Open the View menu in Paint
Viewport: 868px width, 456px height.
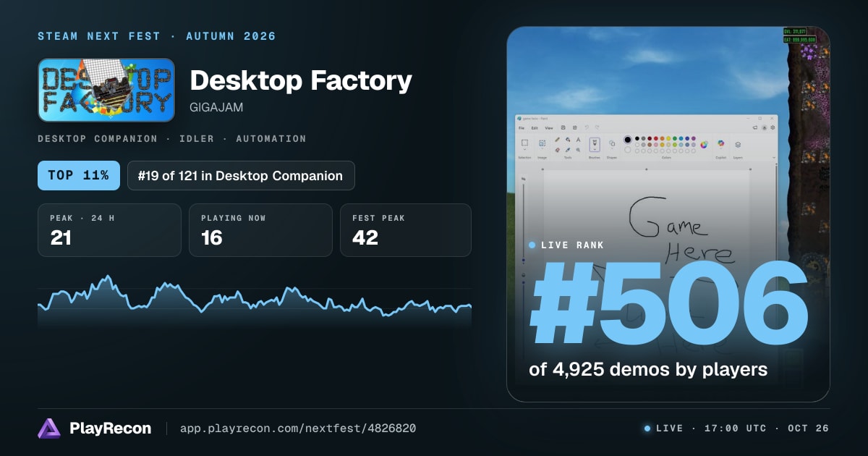click(x=549, y=128)
